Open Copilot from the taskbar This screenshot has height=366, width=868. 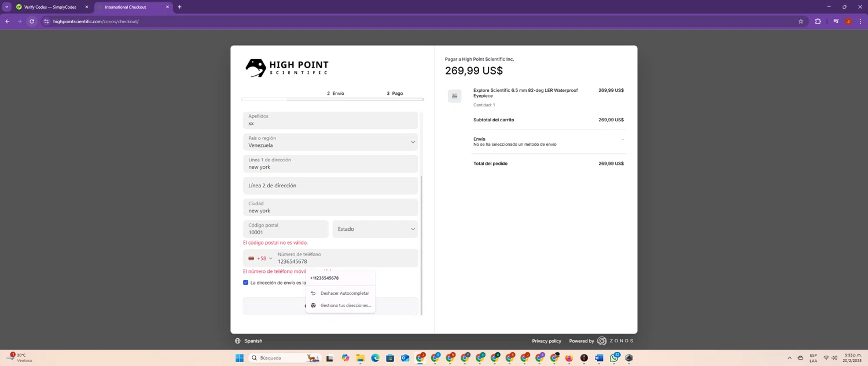[x=345, y=358]
